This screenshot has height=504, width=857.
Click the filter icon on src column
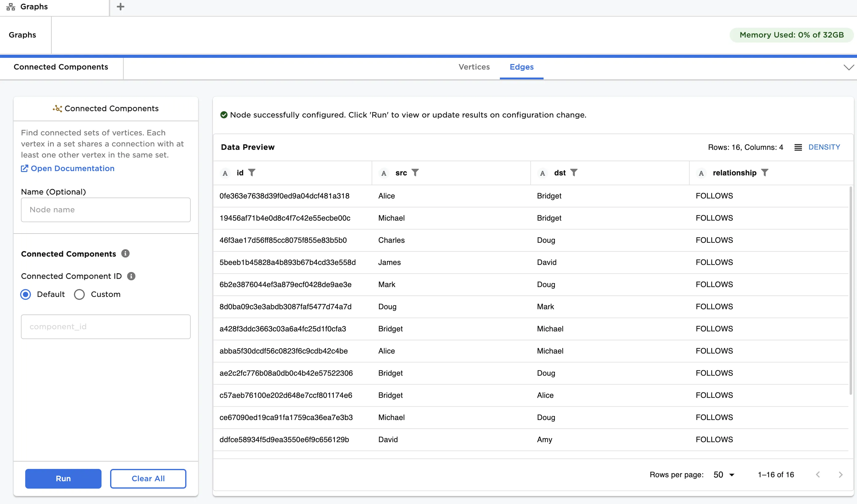pos(415,173)
